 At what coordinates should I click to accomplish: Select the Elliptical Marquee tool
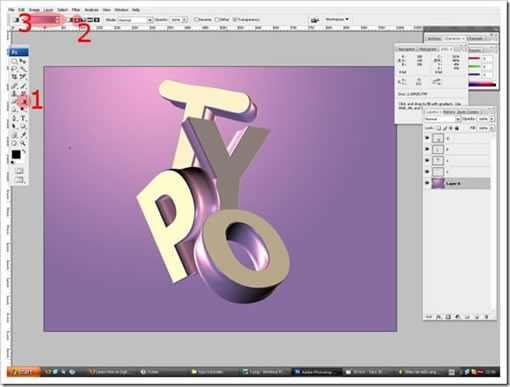point(14,61)
